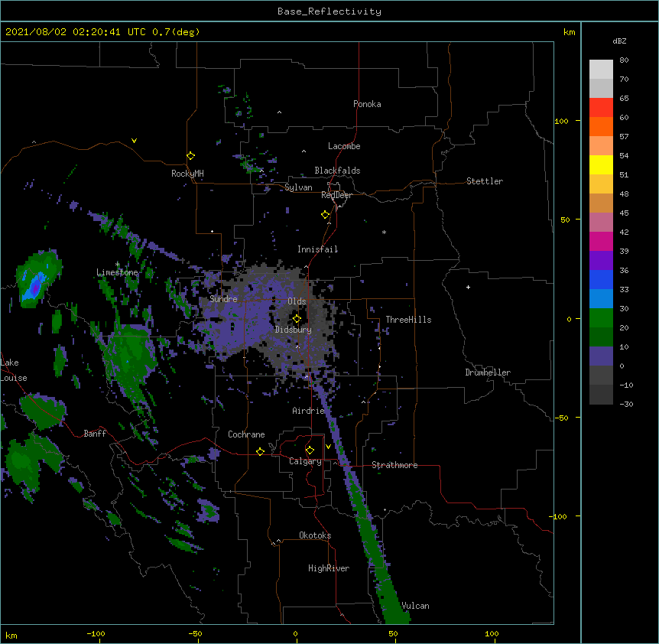
Task: Click the yellow diamond marker near RockyMH
Action: 190,156
